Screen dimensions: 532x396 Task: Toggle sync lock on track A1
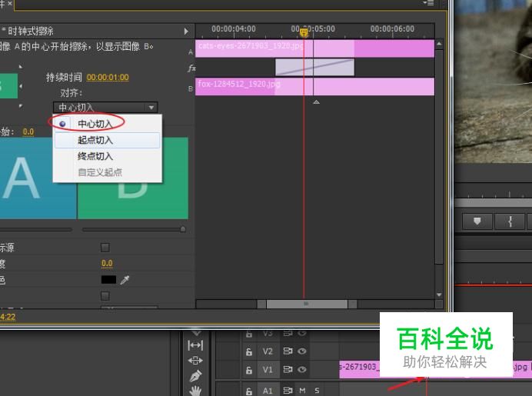click(x=288, y=391)
